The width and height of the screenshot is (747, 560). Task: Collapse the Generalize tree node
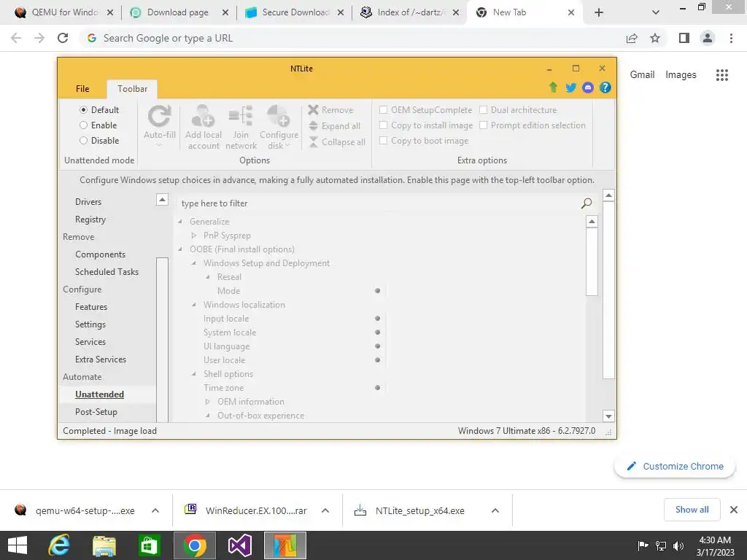tap(180, 222)
